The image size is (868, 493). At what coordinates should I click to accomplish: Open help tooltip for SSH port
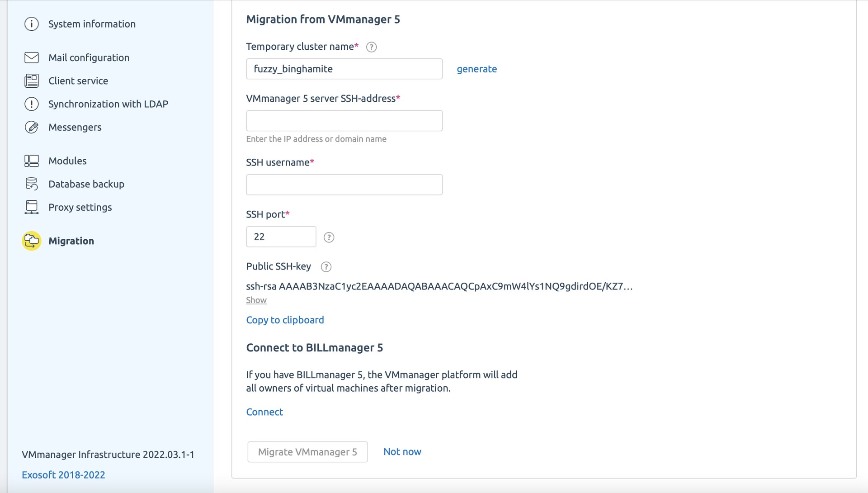[329, 237]
